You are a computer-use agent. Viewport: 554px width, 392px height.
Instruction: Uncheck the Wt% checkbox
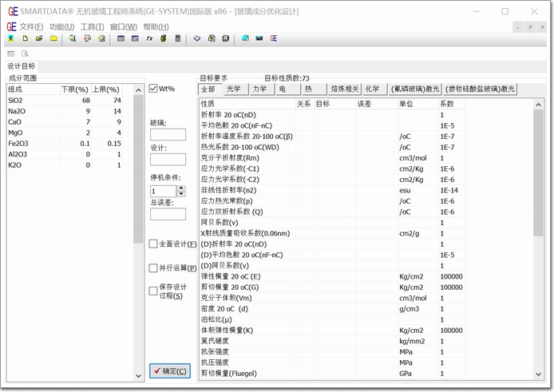point(154,89)
